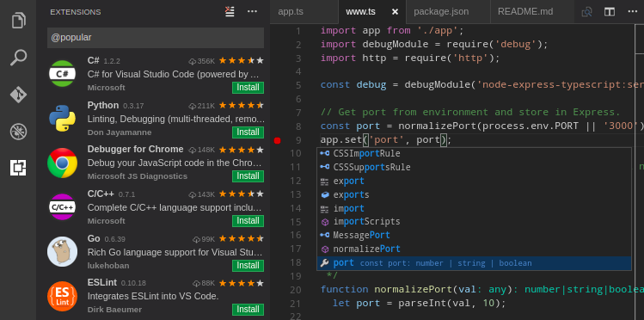
Task: Click the Microsoft JS Diagnostics publisher name
Action: point(138,176)
